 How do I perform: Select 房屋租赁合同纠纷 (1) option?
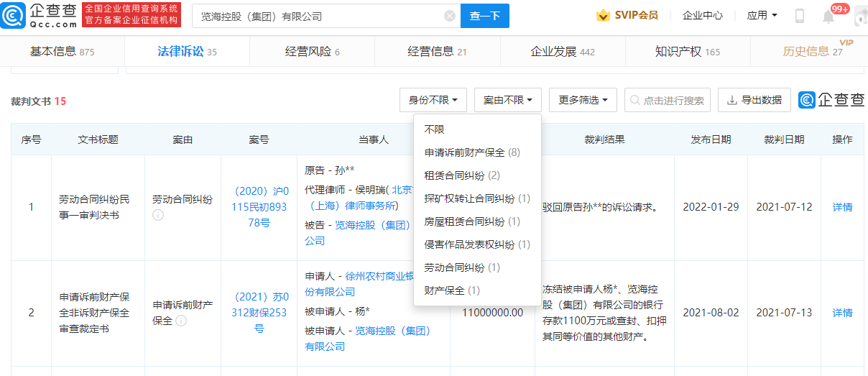(x=477, y=221)
